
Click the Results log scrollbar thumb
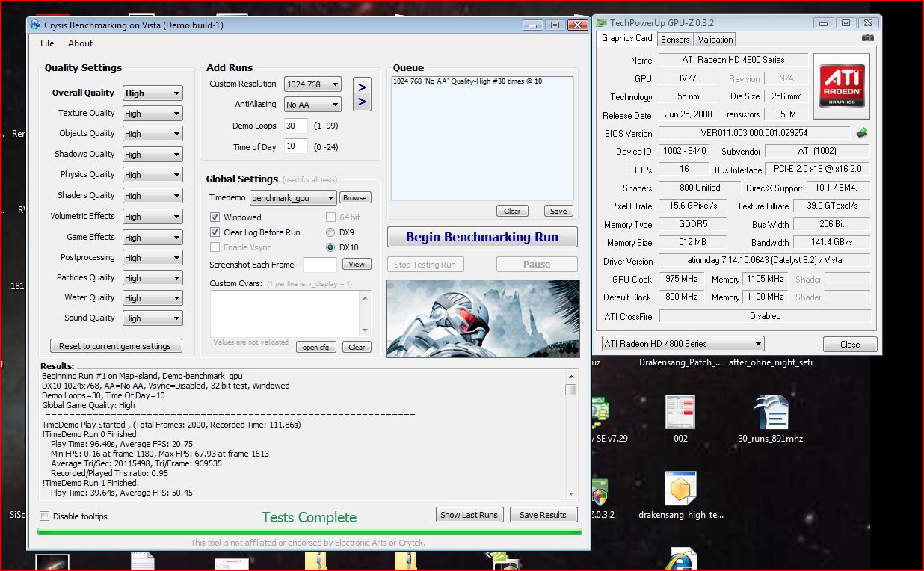pyautogui.click(x=570, y=389)
